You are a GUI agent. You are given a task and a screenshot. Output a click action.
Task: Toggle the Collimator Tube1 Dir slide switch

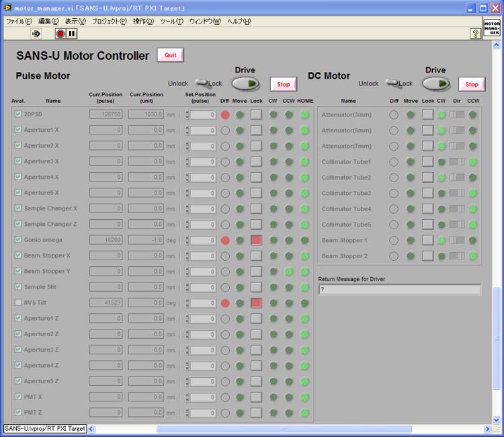(x=457, y=162)
